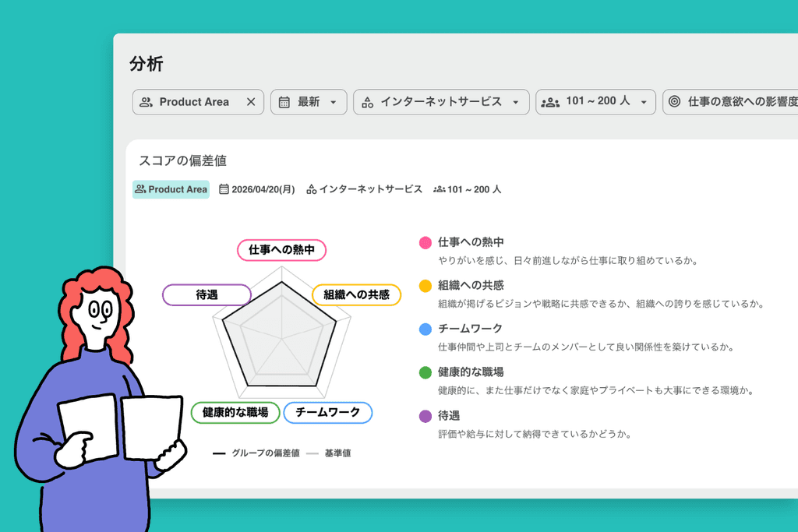Select 仕事への熱中 radar chart label
Screen dimensions: 798x532
(281, 250)
